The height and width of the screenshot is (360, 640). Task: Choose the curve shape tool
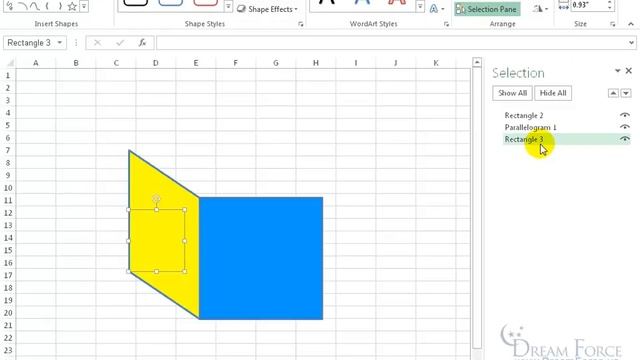(x=35, y=6)
